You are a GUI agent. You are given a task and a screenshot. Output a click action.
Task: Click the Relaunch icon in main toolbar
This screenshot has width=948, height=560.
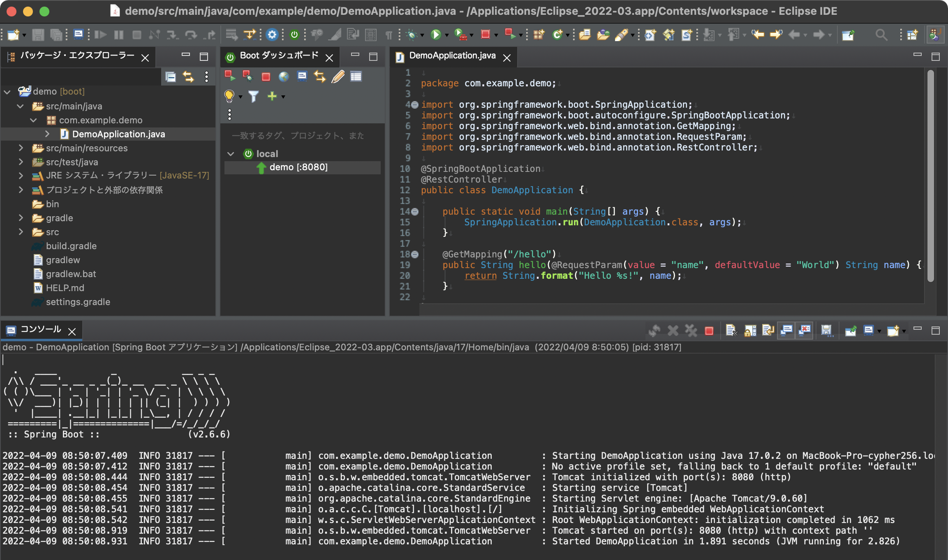tap(510, 35)
